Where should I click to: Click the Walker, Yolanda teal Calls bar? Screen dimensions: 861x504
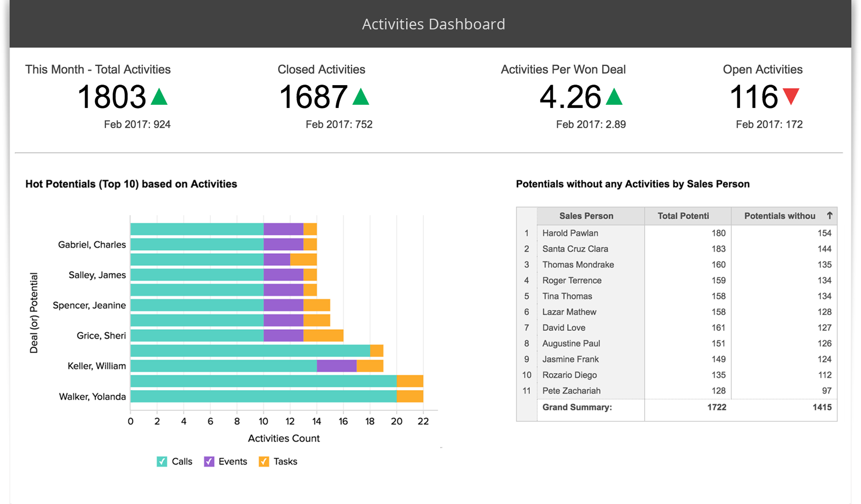(x=263, y=396)
